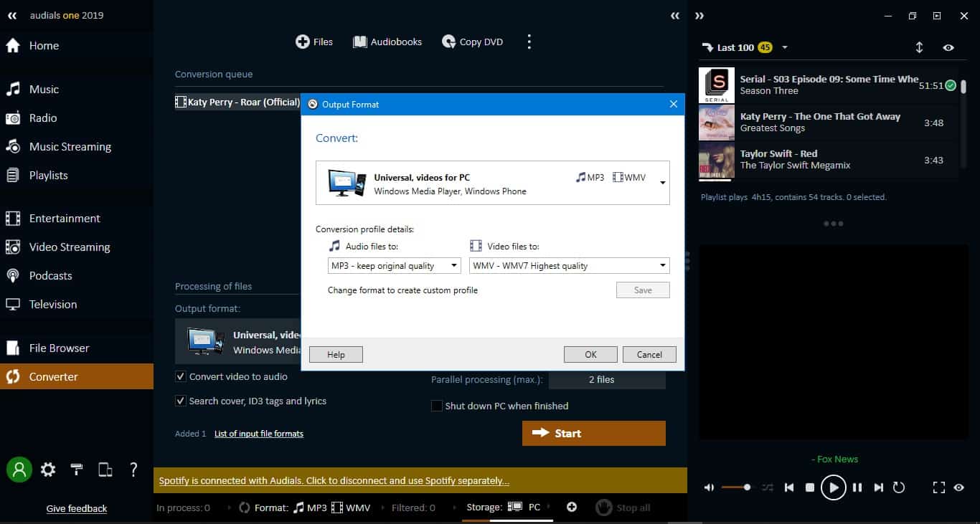
Task: Select Katy Perry - The One That Got Away
Action: coord(828,123)
